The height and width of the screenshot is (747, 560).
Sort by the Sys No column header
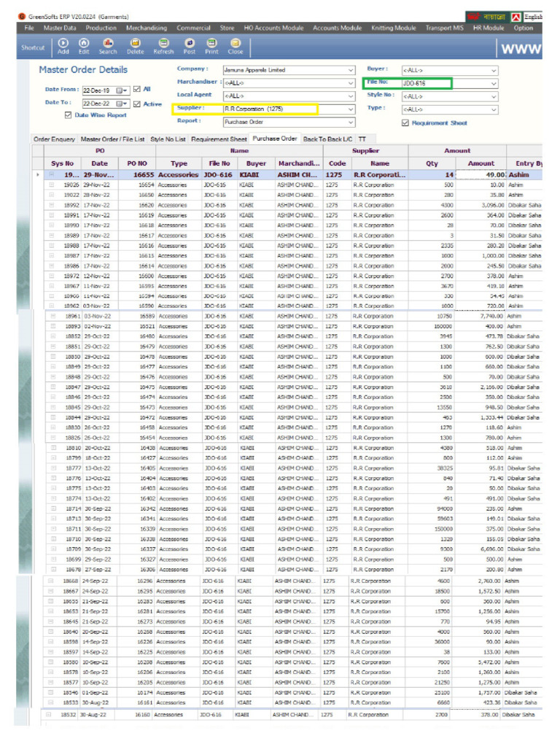coord(63,163)
